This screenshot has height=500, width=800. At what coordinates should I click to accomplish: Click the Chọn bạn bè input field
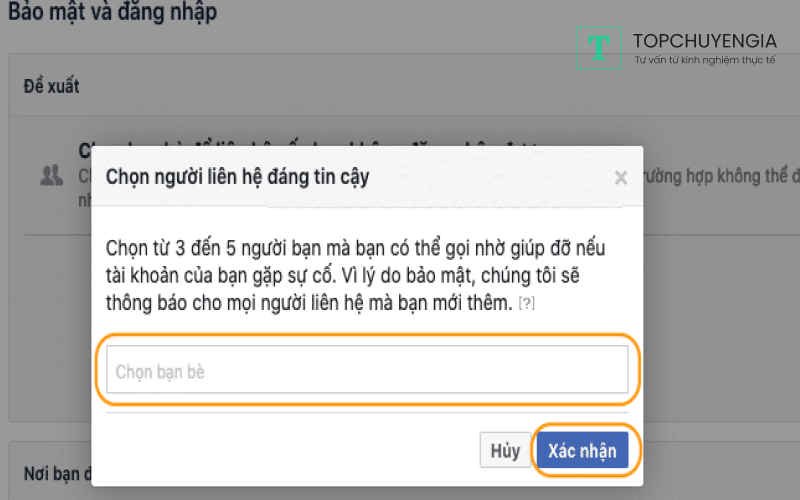367,369
